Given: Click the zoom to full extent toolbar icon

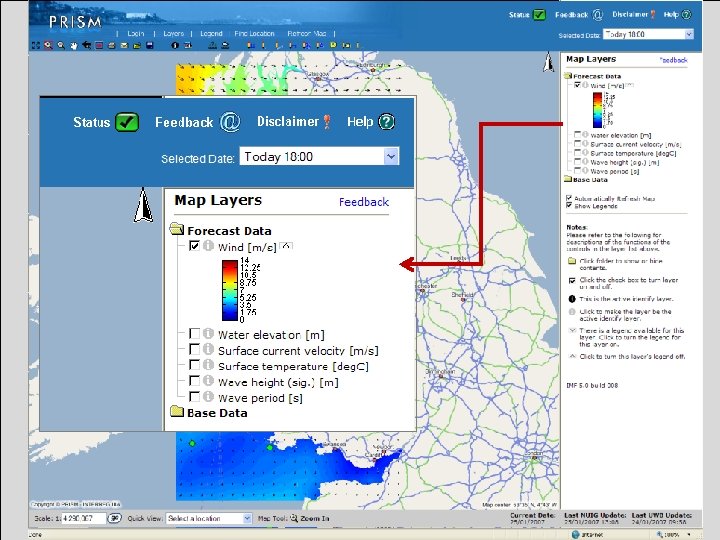Looking at the screenshot, I should [x=36, y=45].
